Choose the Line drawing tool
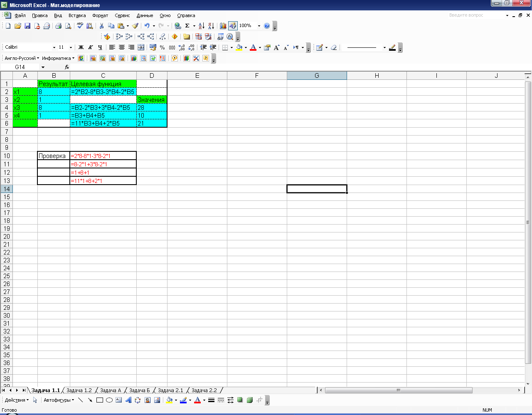The height and width of the screenshot is (415, 532). tap(81, 400)
